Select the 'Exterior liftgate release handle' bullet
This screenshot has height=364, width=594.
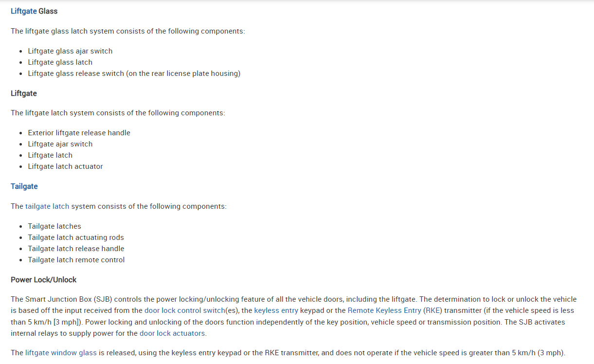click(79, 133)
